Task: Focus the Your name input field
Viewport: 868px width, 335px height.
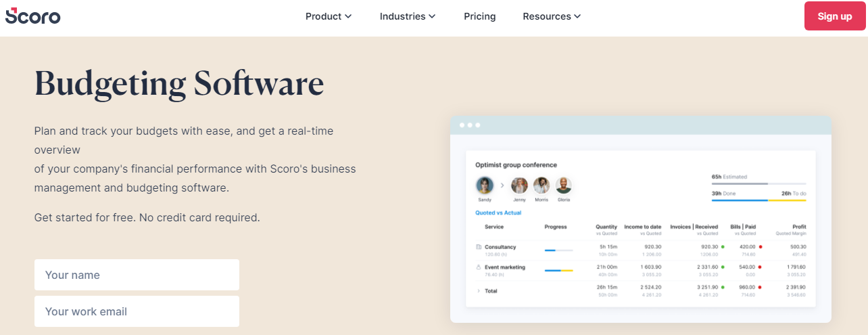Action: point(137,275)
